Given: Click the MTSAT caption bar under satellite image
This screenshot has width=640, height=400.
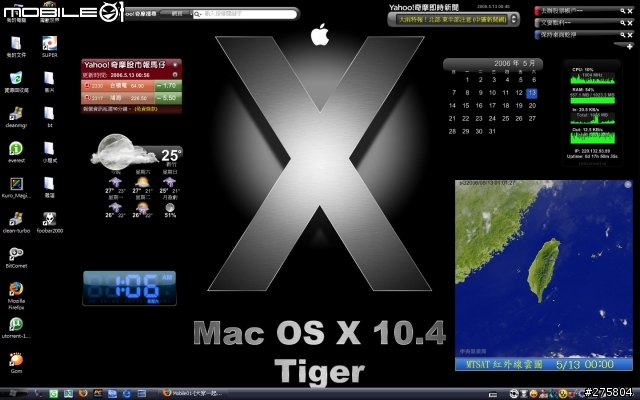Looking at the screenshot, I should pyautogui.click(x=544, y=364).
